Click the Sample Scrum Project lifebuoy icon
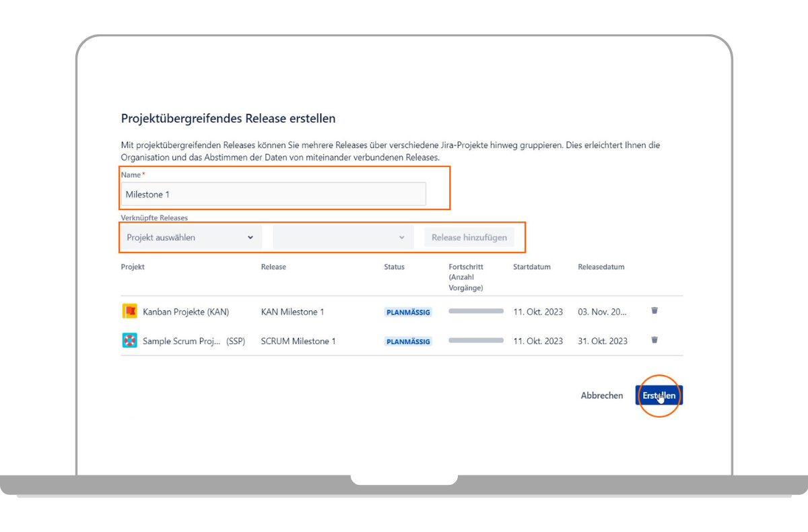The width and height of the screenshot is (808, 532). [129, 341]
